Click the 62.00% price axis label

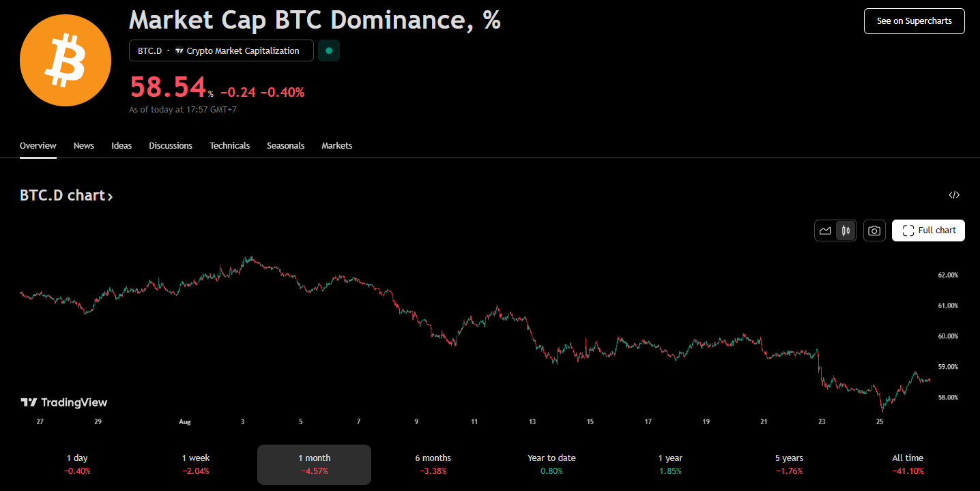click(948, 275)
